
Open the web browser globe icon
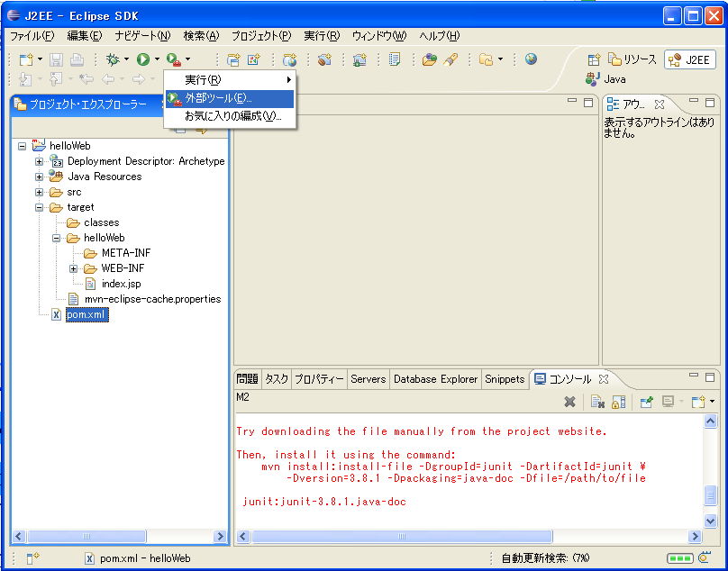531,59
